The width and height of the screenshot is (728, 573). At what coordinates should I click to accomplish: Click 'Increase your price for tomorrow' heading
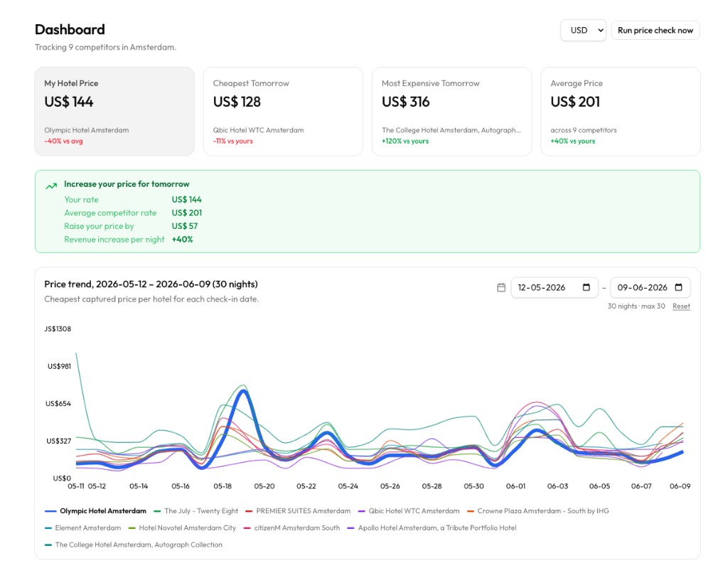127,184
